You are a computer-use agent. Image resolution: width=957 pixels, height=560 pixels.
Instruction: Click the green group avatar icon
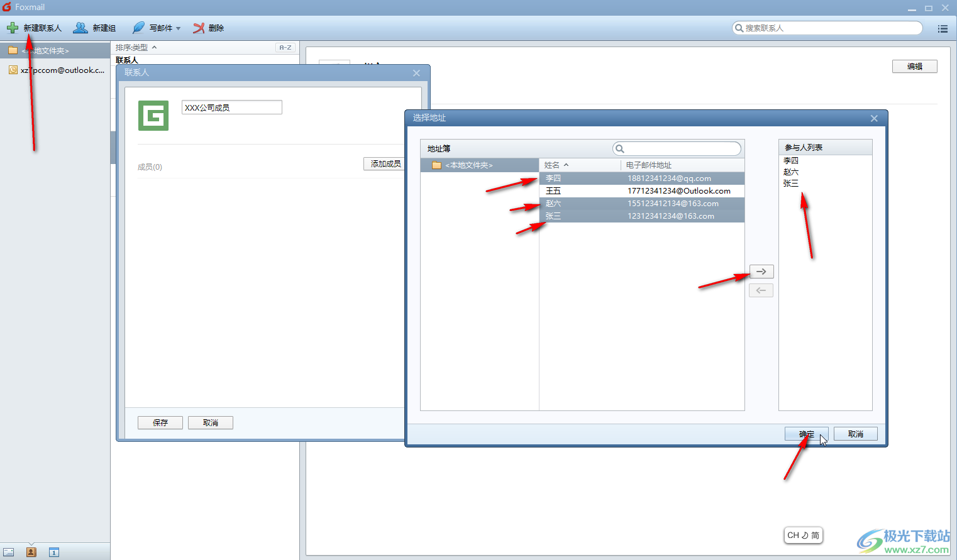point(153,116)
